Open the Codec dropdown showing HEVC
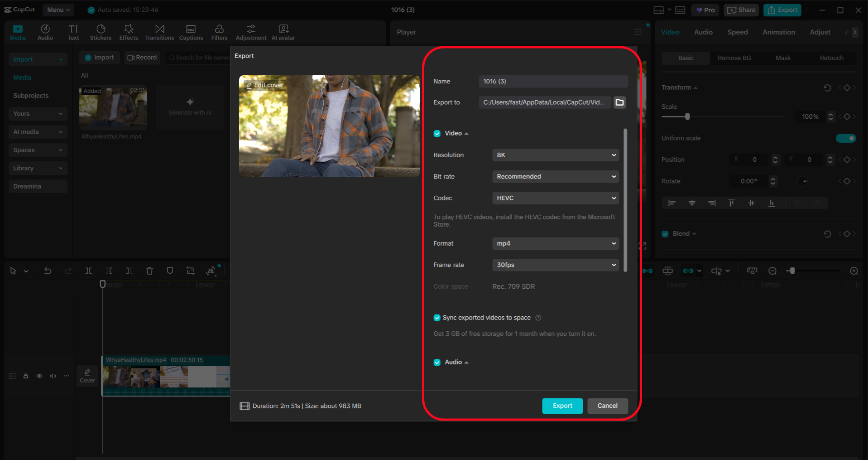The width and height of the screenshot is (868, 460). [555, 198]
